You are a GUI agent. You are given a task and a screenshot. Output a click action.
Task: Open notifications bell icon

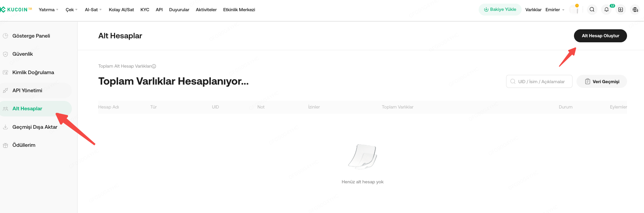click(x=606, y=10)
